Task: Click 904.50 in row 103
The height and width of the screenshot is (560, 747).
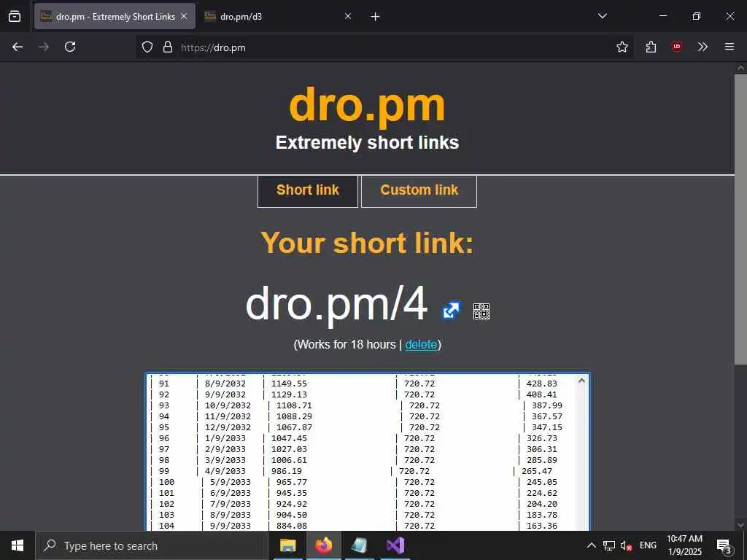Action: pyautogui.click(x=292, y=516)
